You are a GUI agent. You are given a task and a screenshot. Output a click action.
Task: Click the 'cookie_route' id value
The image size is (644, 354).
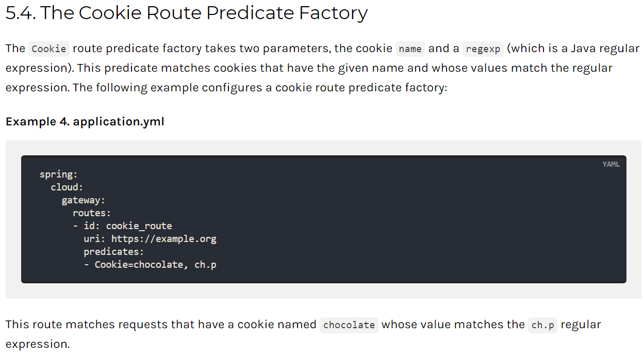(139, 226)
